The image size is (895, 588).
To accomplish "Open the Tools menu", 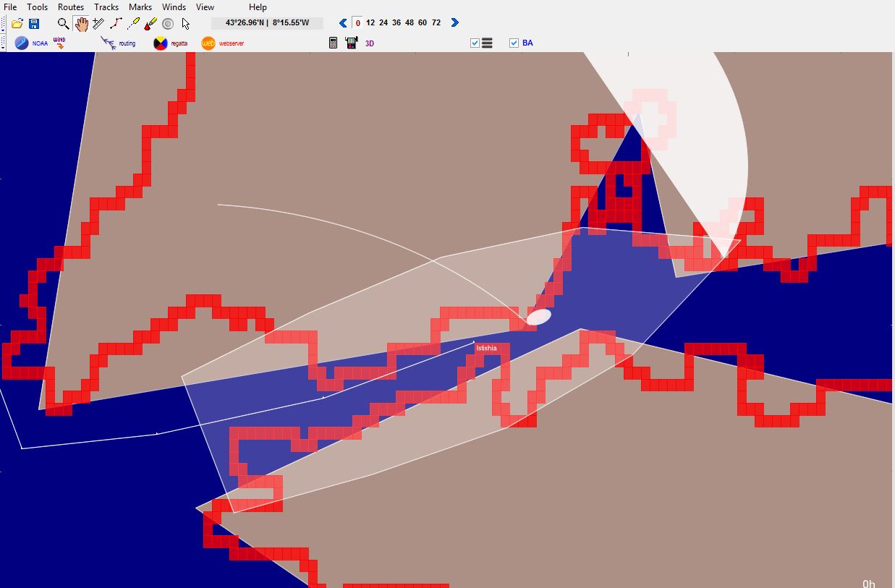I will [38, 7].
